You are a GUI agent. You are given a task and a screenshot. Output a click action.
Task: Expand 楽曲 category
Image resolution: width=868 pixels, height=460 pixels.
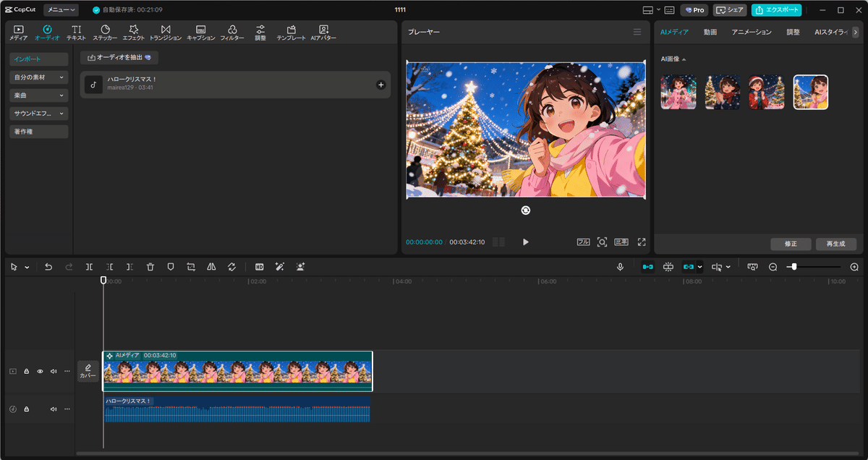[x=39, y=95]
